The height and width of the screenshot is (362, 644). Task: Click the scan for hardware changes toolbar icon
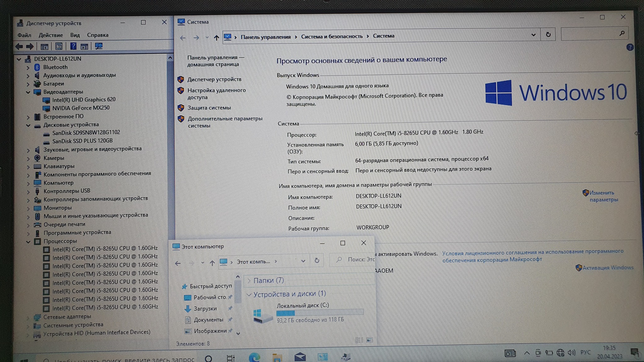tap(98, 47)
